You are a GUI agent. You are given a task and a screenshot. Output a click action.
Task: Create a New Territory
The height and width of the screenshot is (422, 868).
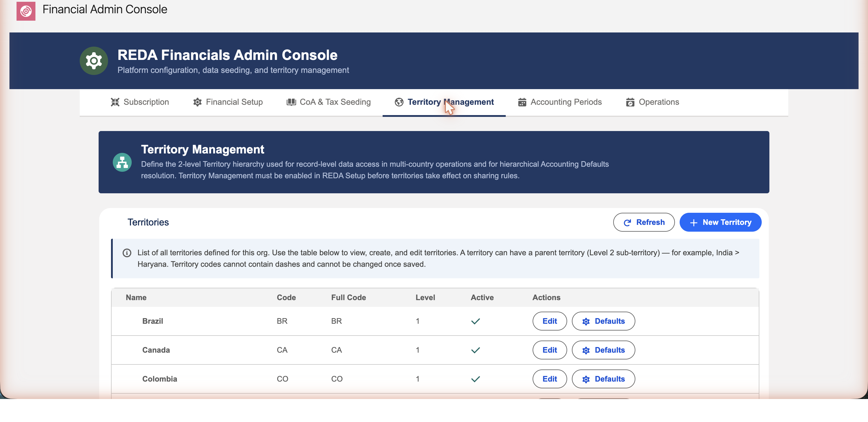[x=720, y=222]
